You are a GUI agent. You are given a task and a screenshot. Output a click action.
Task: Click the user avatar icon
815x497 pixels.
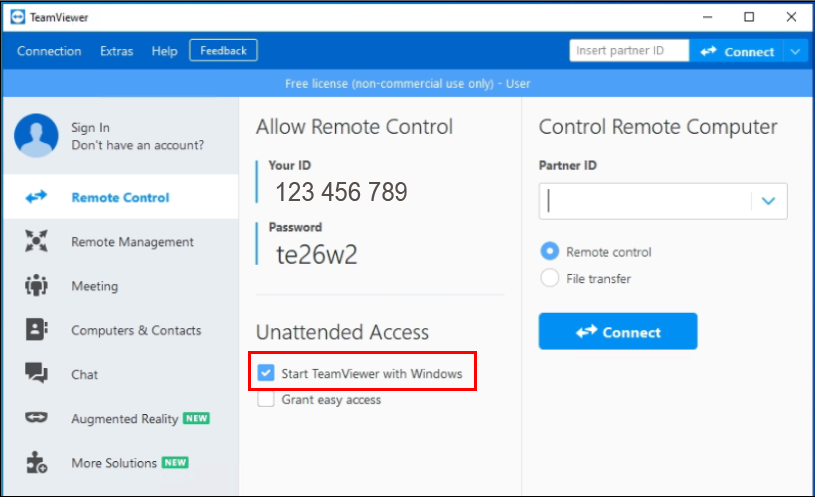point(36,136)
